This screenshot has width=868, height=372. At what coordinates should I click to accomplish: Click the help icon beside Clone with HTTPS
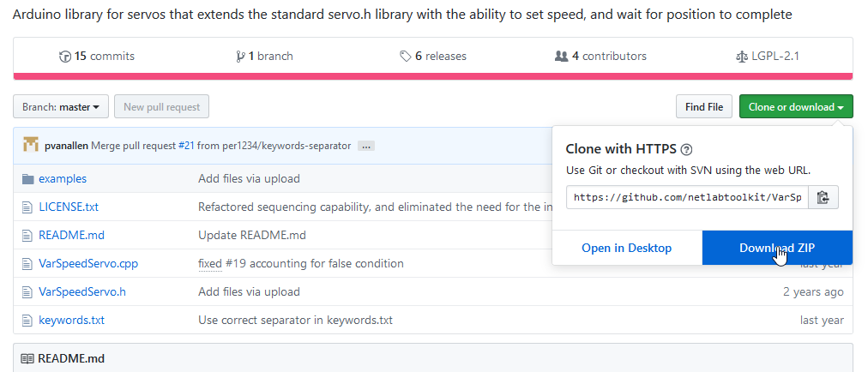pos(686,149)
